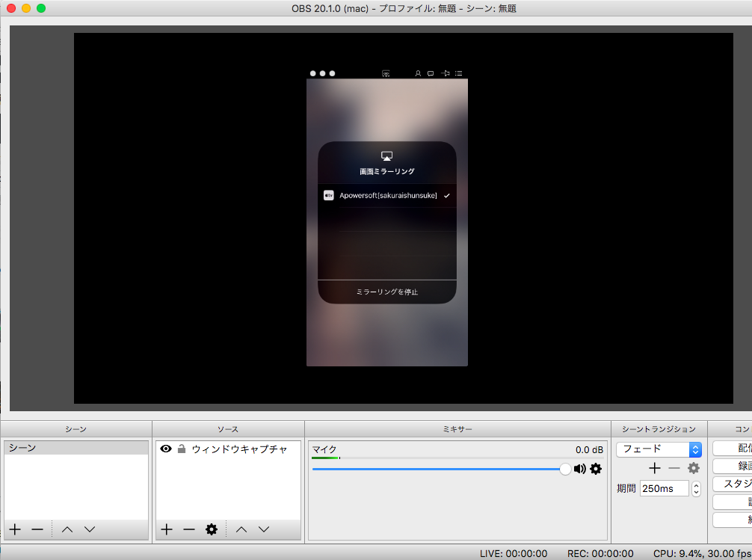Click ミラーリングを停止 in preview
This screenshot has height=560, width=752.
pyautogui.click(x=387, y=292)
